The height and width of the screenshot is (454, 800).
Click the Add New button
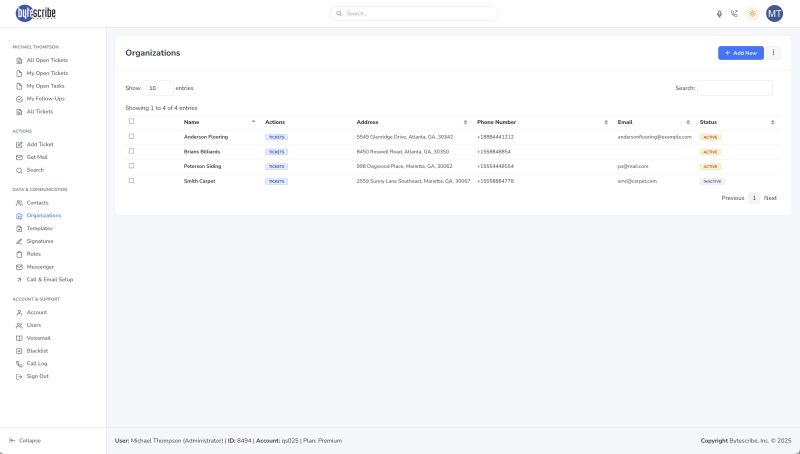point(740,52)
